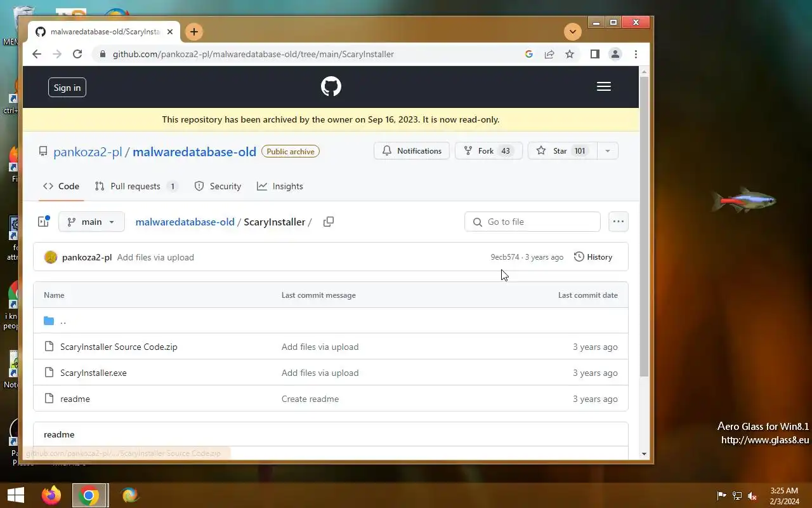Go to parent directory '..' row
The width and height of the screenshot is (812, 508).
(x=331, y=321)
